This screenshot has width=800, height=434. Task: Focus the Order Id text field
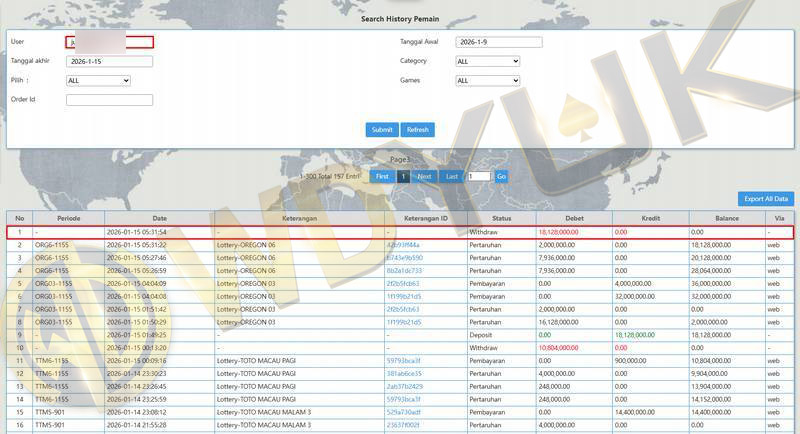pyautogui.click(x=109, y=100)
